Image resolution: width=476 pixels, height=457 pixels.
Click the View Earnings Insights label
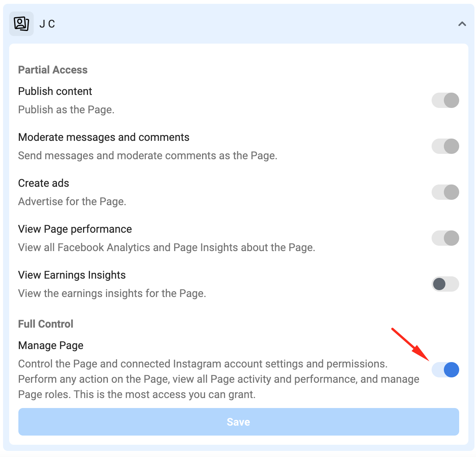pos(72,275)
